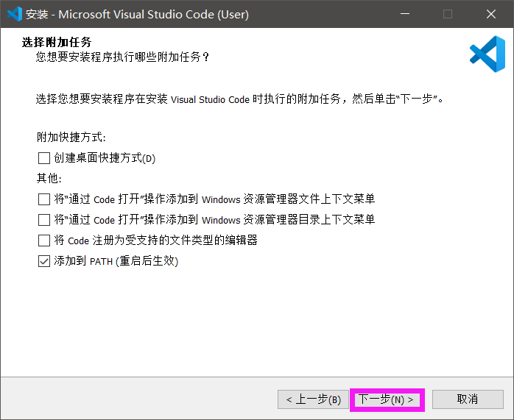Viewport: 514px width, 420px height.
Task: Minimize the installer window
Action: (405, 14)
